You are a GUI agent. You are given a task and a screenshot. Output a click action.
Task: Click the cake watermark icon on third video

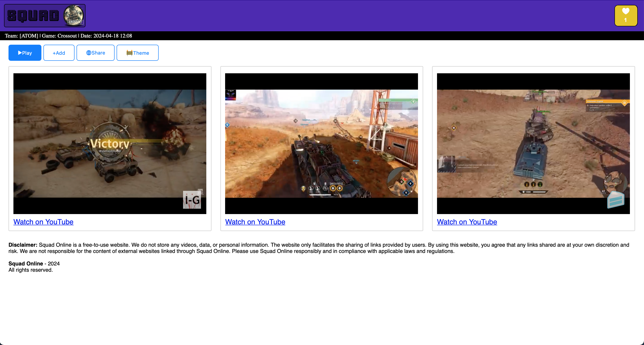(616, 200)
